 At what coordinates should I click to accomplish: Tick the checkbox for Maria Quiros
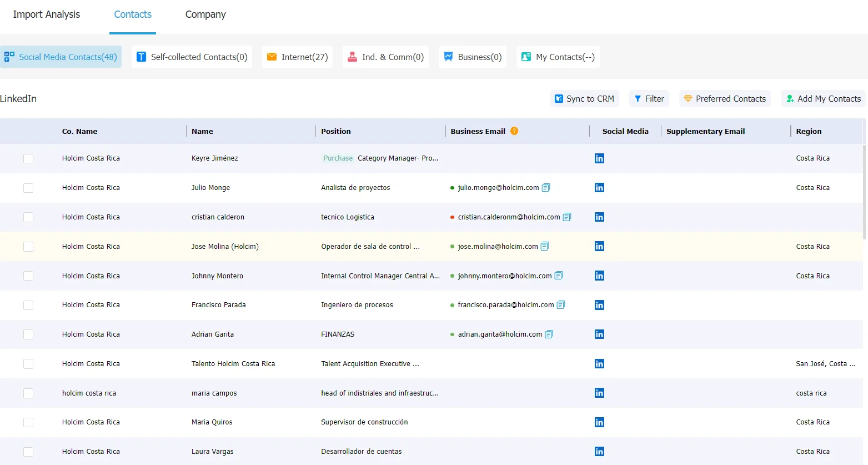coord(28,422)
